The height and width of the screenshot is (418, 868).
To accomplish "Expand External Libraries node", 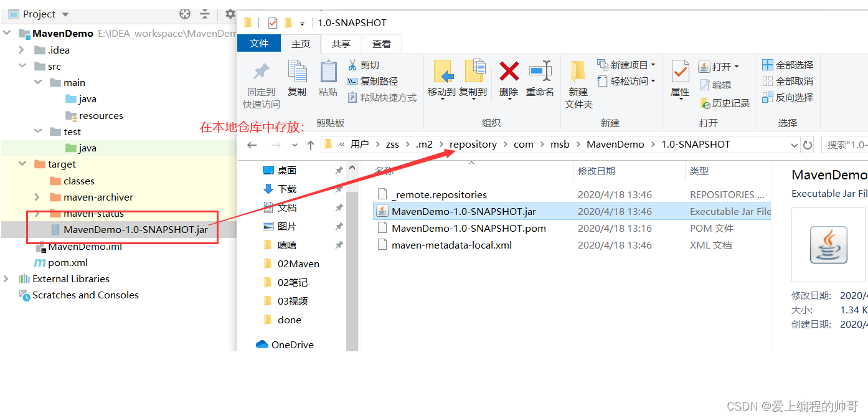I will tap(6, 278).
